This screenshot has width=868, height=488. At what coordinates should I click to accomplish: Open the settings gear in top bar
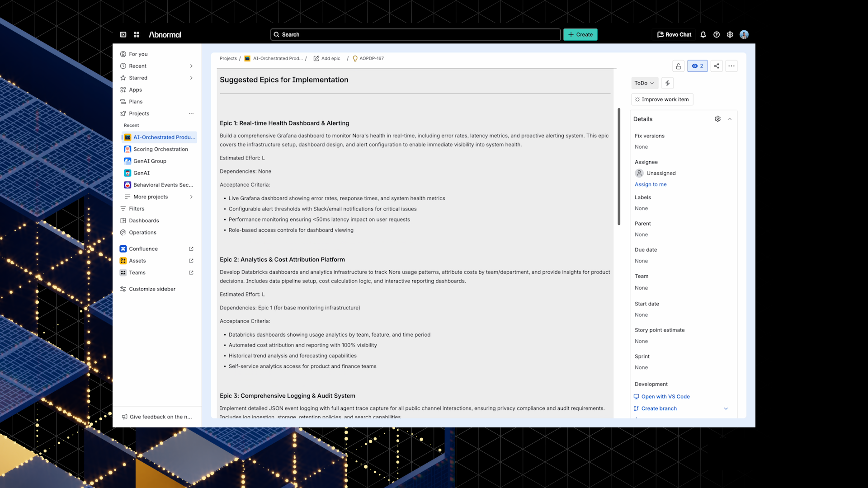tap(730, 34)
